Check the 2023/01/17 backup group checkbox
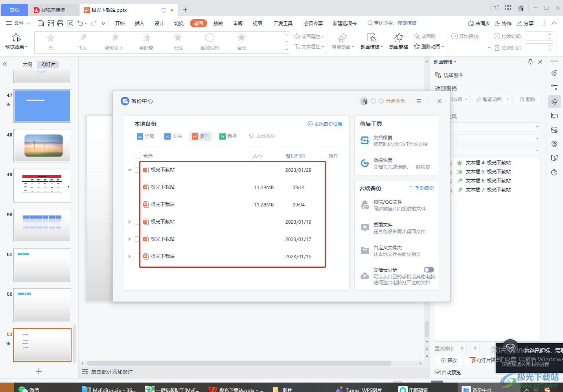This screenshot has width=563, height=392. (x=137, y=239)
